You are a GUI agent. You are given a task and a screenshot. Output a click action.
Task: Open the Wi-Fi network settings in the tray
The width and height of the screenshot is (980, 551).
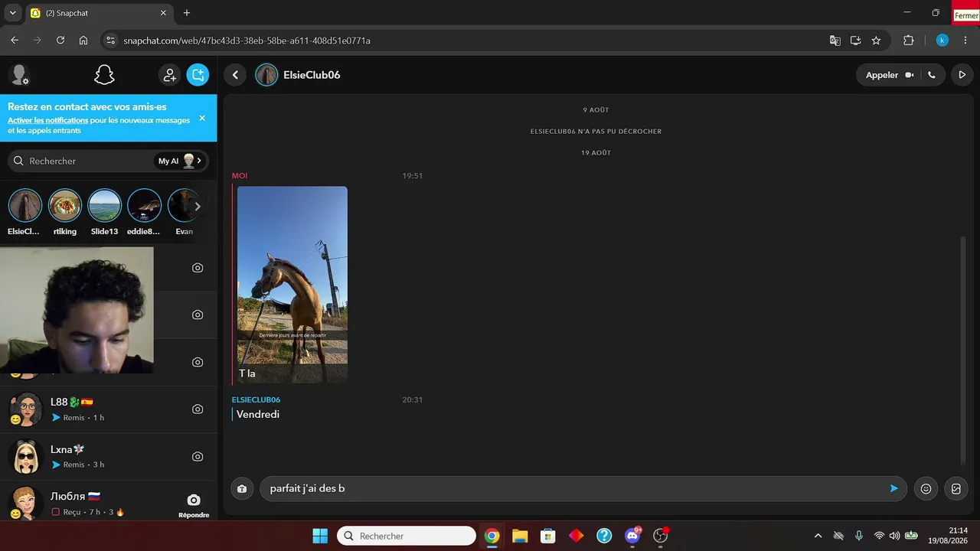(x=879, y=536)
